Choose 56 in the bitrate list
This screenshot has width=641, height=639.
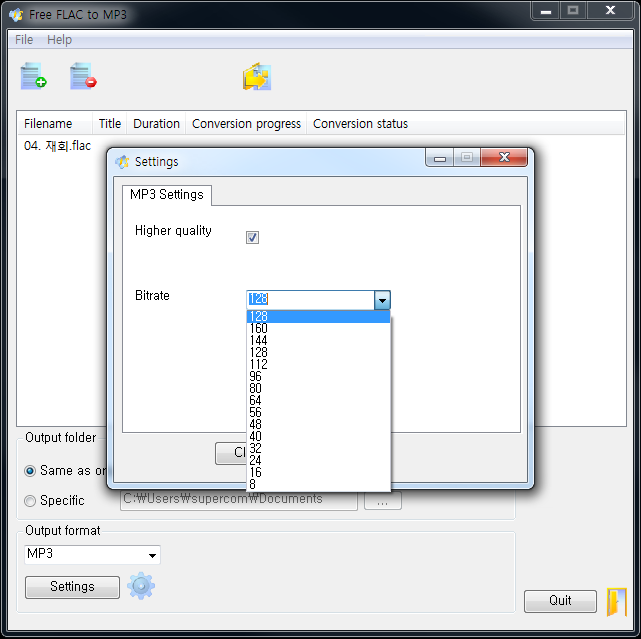coord(318,413)
